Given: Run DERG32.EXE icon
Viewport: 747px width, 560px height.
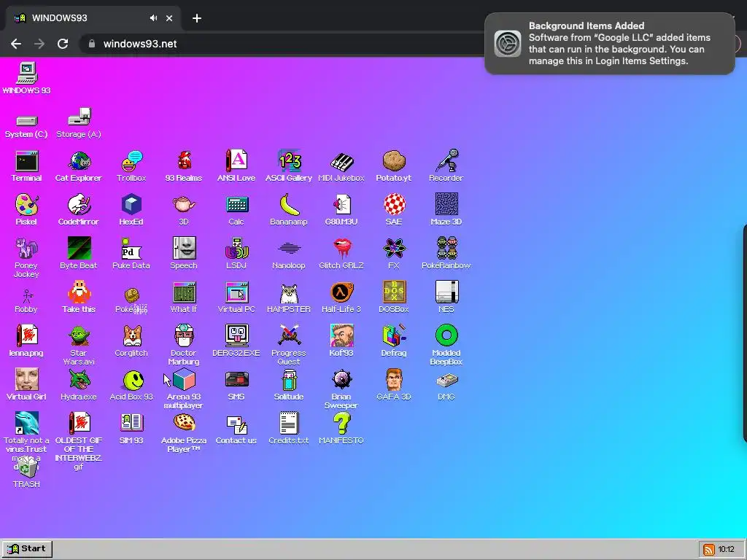Looking at the screenshot, I should tap(236, 335).
